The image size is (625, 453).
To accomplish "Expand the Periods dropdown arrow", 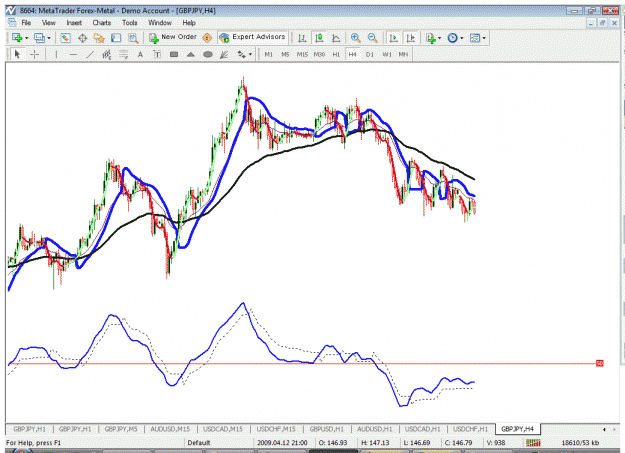I will 462,38.
